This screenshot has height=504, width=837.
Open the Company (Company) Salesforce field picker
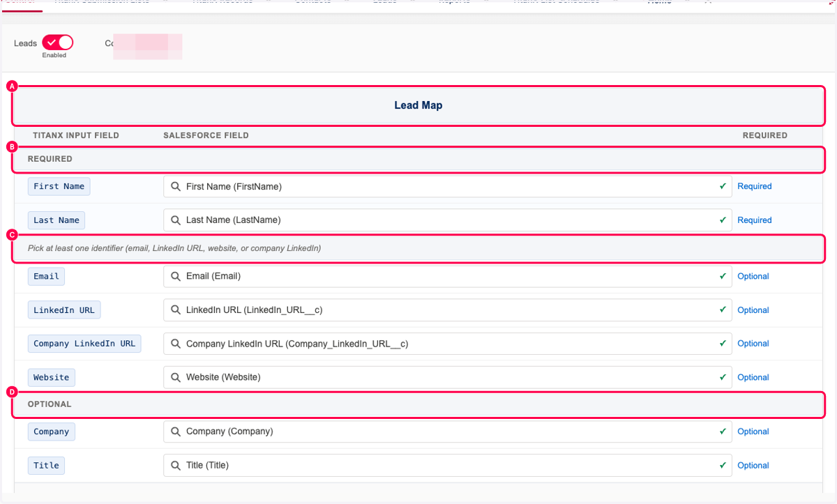click(x=448, y=432)
